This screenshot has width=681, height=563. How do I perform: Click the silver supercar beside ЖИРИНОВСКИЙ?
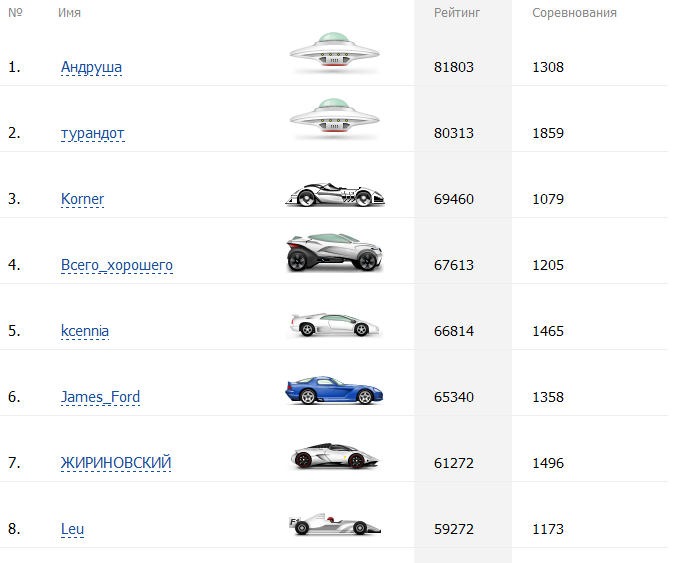[x=334, y=457]
